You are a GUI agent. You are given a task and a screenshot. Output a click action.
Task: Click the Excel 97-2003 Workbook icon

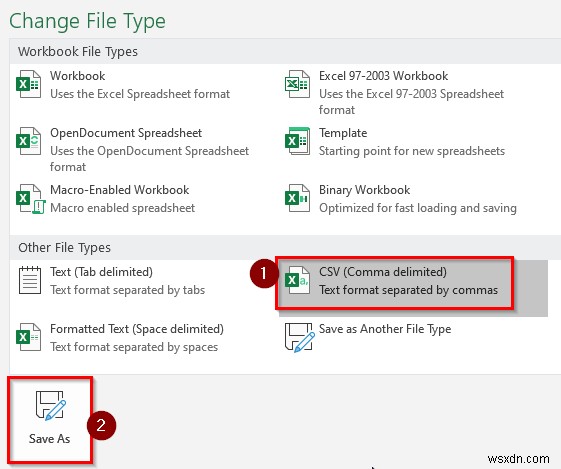297,84
